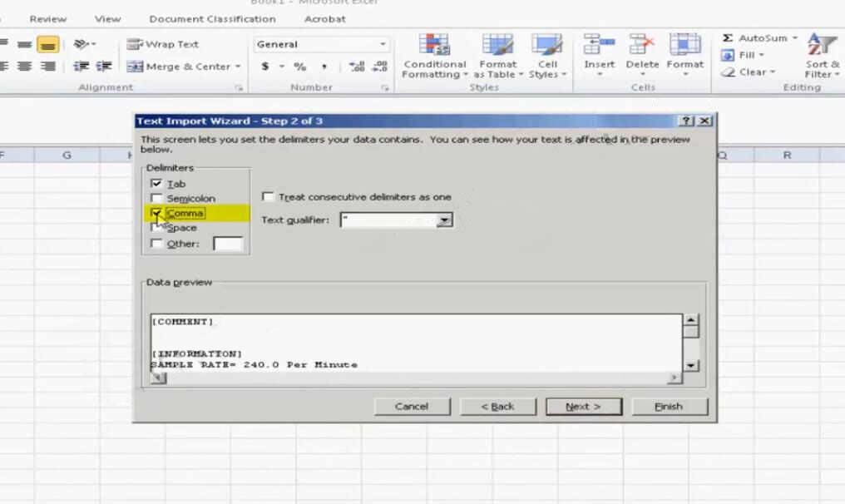Expand the Clear dropdown arrow
The width and height of the screenshot is (845, 504).
click(773, 72)
